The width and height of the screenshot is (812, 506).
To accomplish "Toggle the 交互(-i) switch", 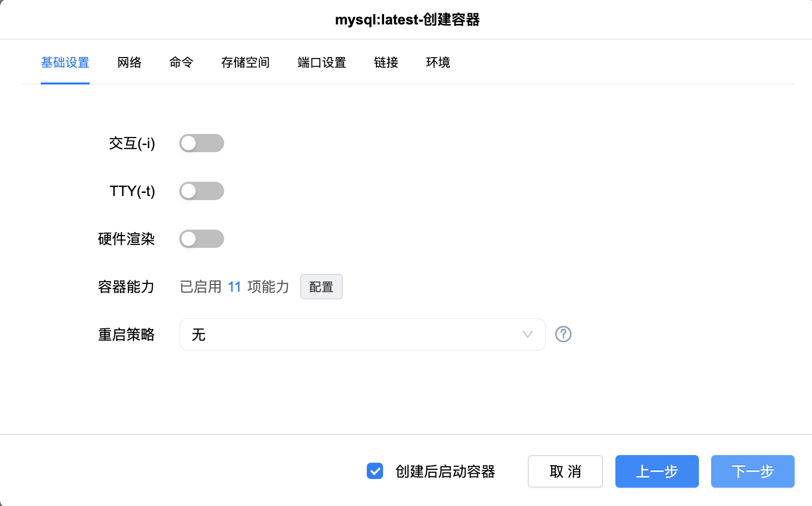I will [202, 143].
